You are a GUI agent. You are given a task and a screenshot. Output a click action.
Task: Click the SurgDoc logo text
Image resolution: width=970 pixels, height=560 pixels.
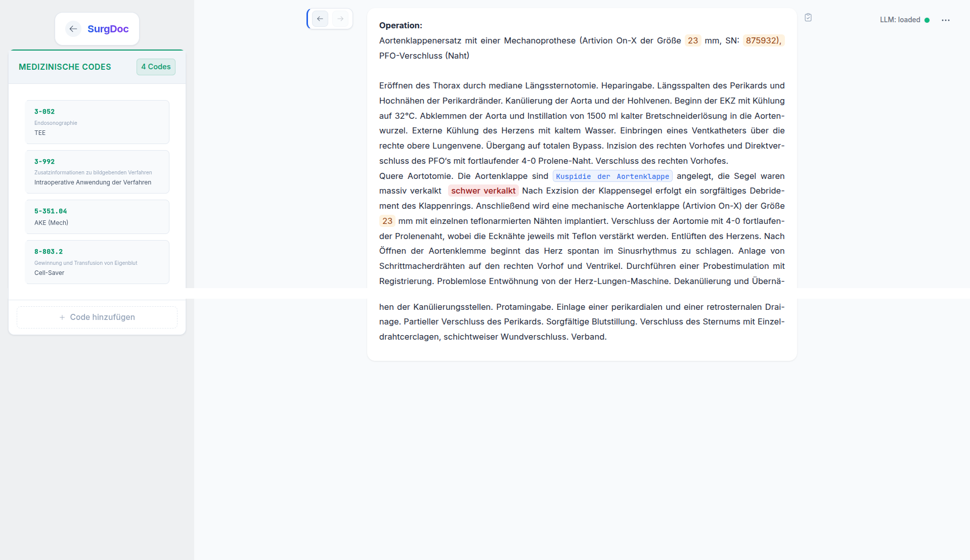[x=108, y=29]
